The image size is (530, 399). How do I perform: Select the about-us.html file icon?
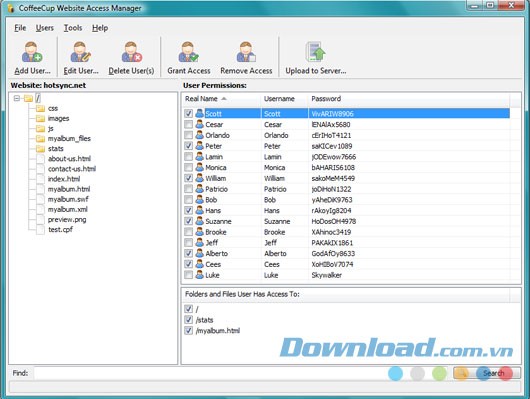(x=41, y=159)
